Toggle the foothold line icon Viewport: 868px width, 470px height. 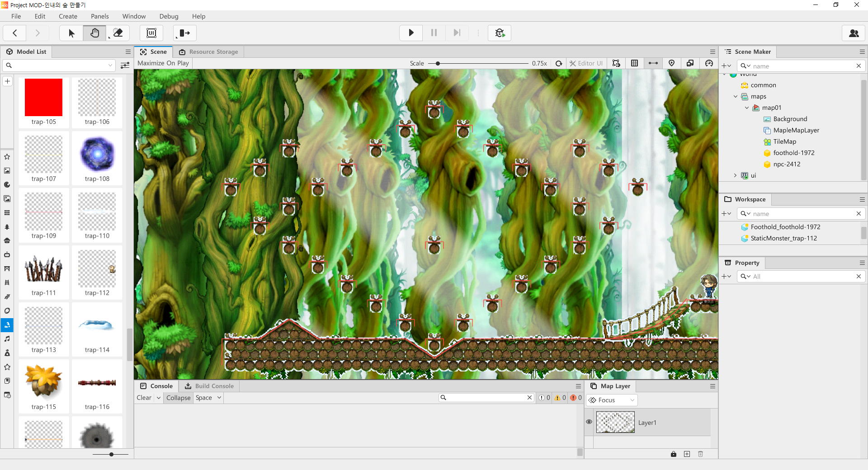point(653,63)
